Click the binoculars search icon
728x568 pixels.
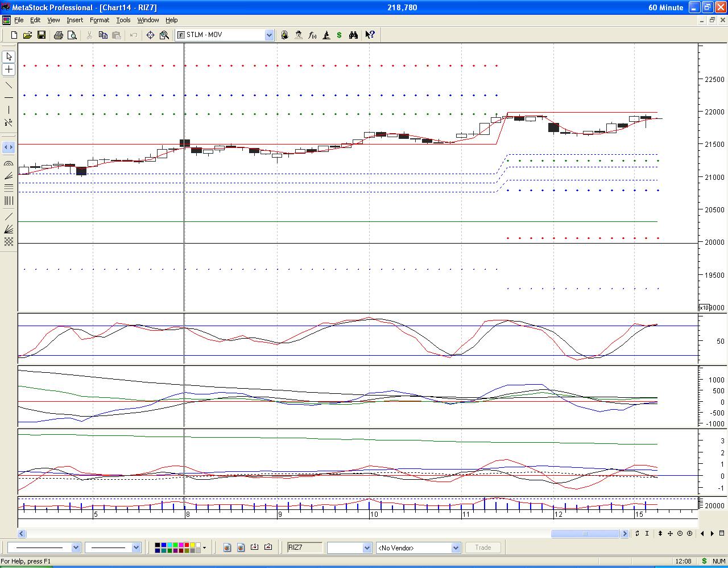(x=353, y=35)
